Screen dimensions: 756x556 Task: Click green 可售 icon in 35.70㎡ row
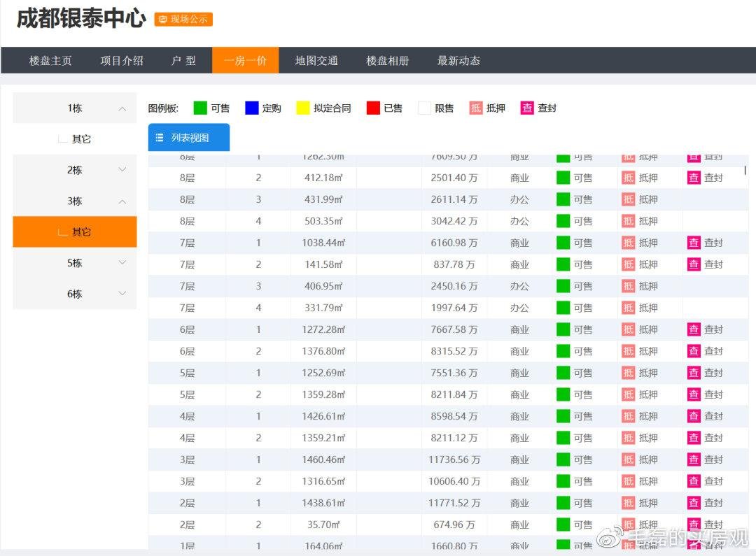563,525
